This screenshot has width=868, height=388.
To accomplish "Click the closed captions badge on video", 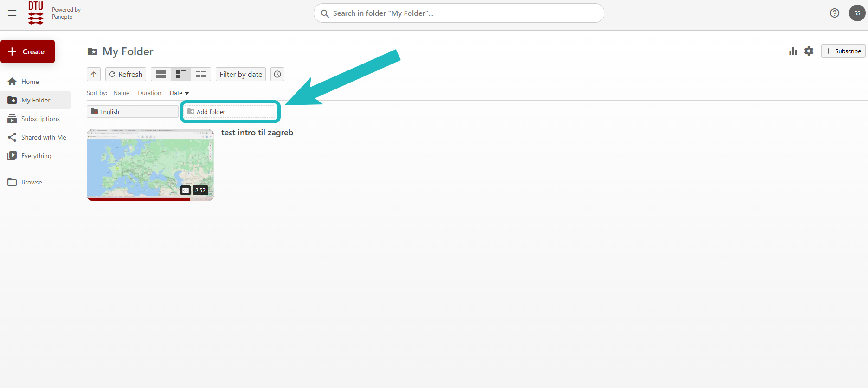I will point(186,190).
